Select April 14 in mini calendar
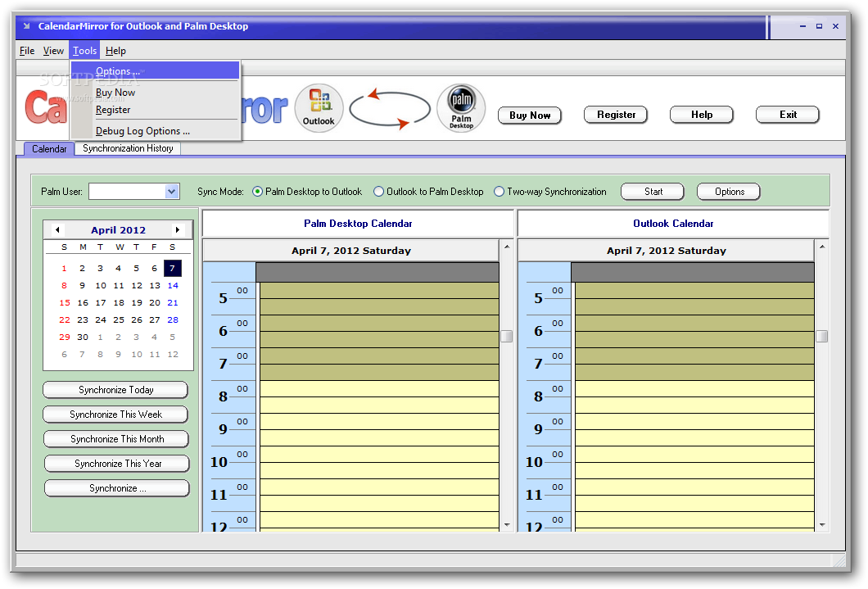Viewport: 868px width, 589px height. click(173, 286)
